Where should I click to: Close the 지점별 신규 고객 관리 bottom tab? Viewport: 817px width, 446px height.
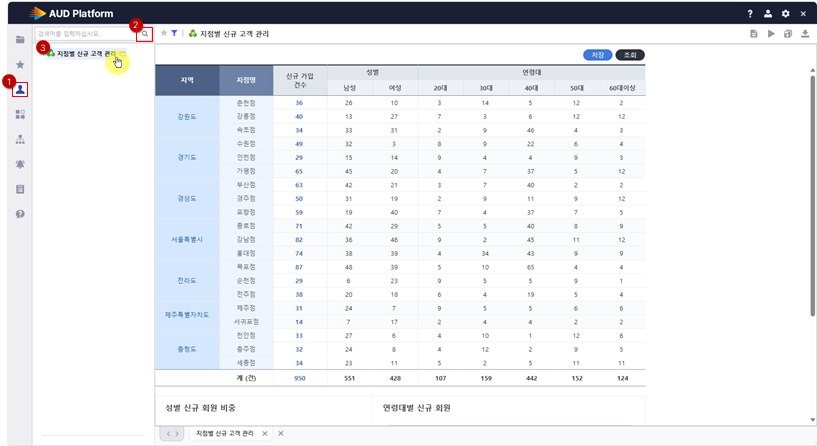pyautogui.click(x=265, y=433)
